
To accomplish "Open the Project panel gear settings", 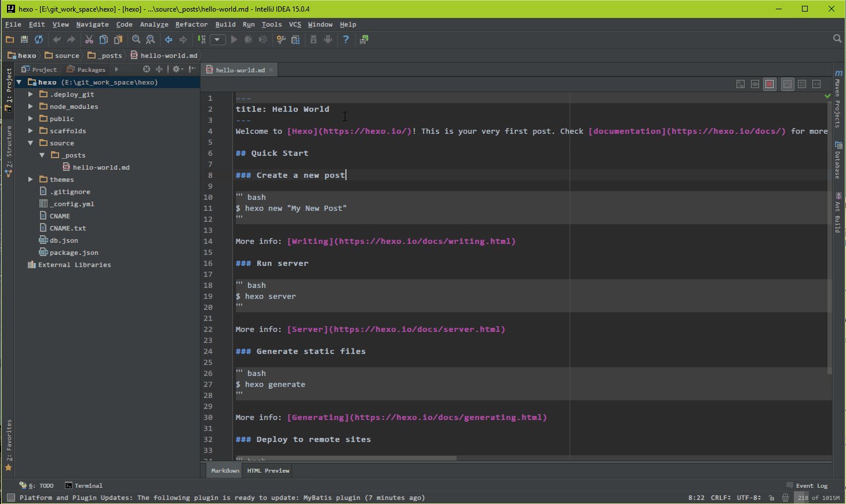I will (x=177, y=69).
